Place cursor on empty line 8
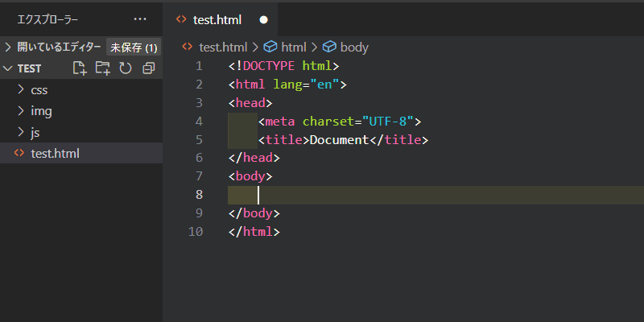The height and width of the screenshot is (322, 644). coord(436,195)
